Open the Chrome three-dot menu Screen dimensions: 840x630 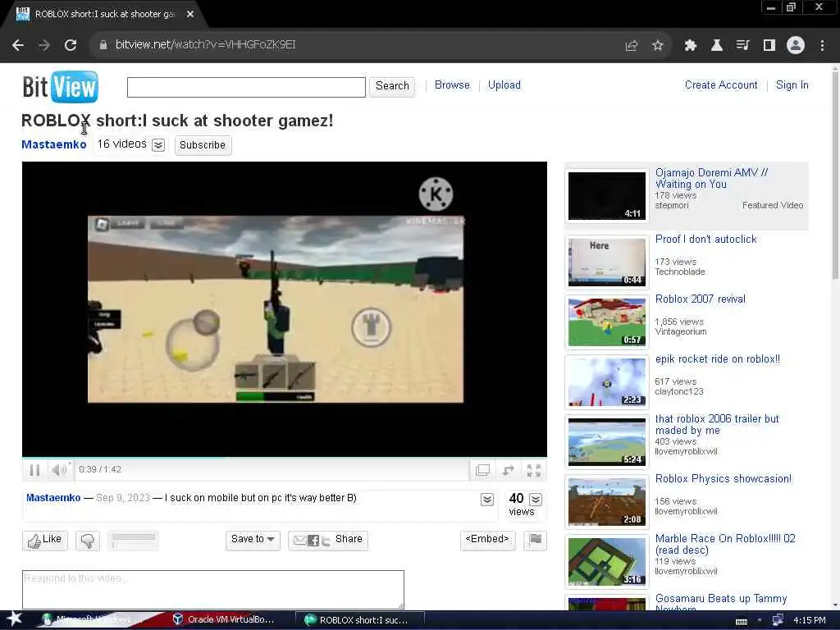(x=822, y=46)
